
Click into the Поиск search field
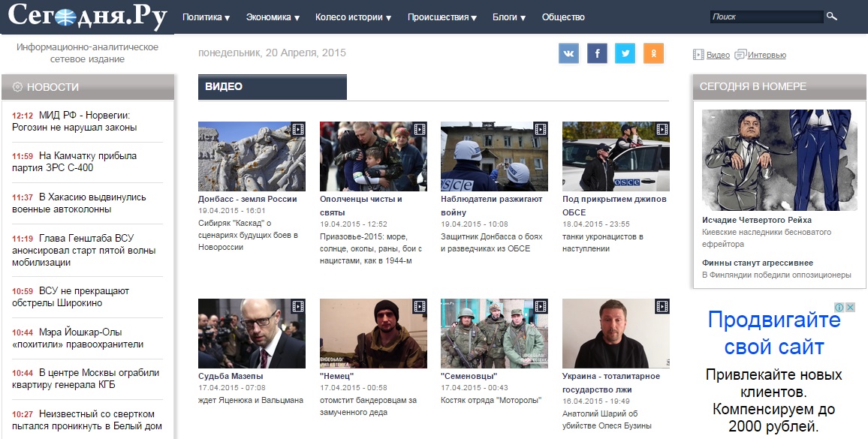tap(767, 17)
